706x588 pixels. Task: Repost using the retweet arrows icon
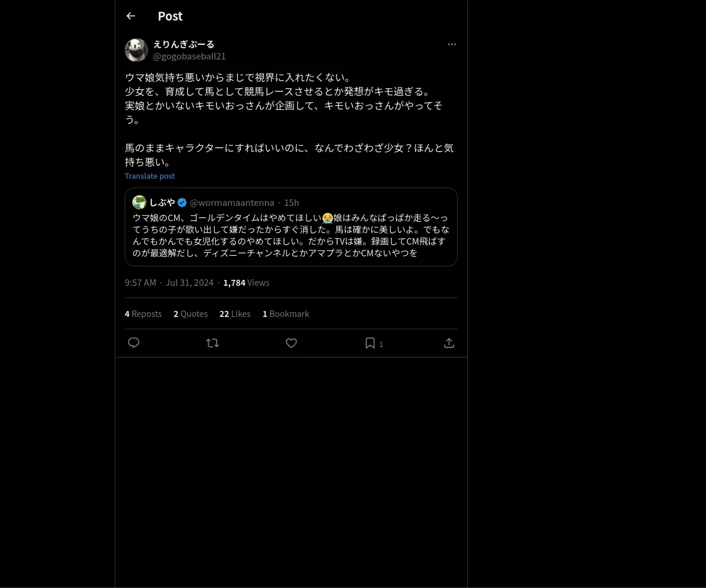(212, 343)
